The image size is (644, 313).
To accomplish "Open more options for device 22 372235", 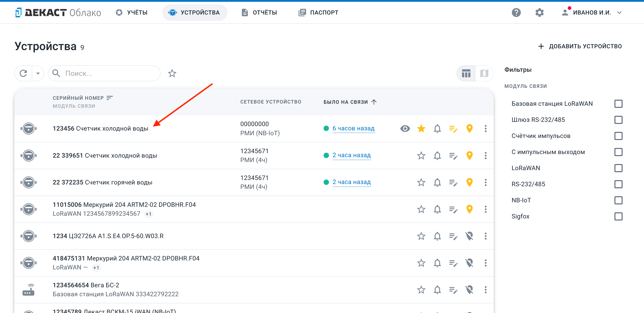I will pyautogui.click(x=485, y=182).
